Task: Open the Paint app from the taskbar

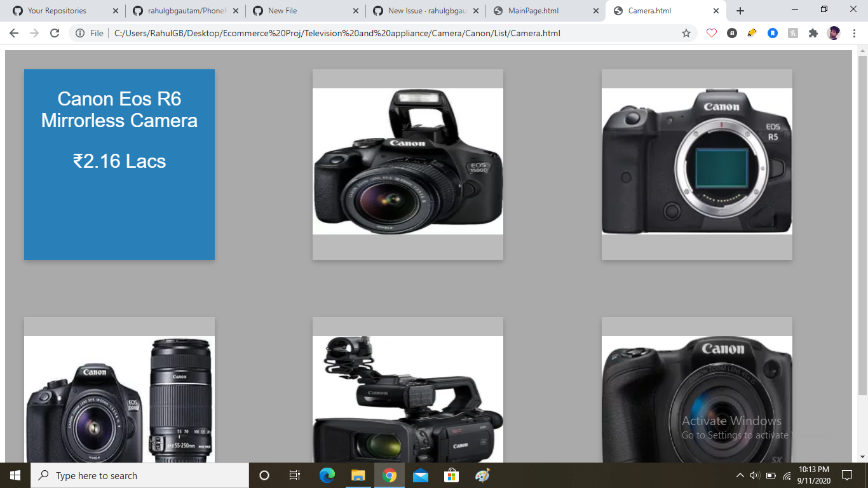Action: (x=482, y=475)
